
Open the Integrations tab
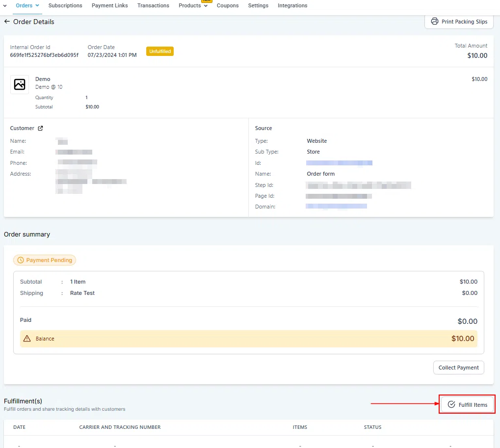292,5
